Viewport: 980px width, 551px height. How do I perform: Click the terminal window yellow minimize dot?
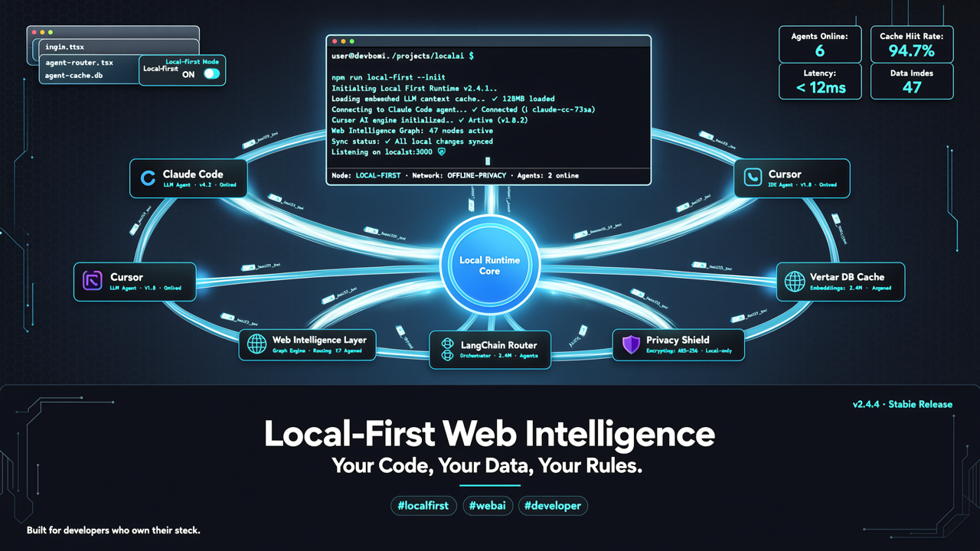coord(343,41)
